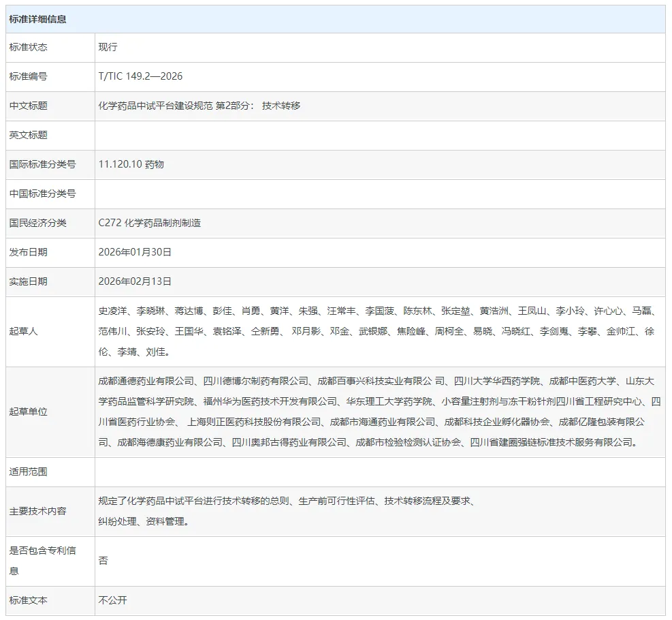Select the 标准状态 row label
This screenshot has height=620, width=672.
click(x=29, y=48)
